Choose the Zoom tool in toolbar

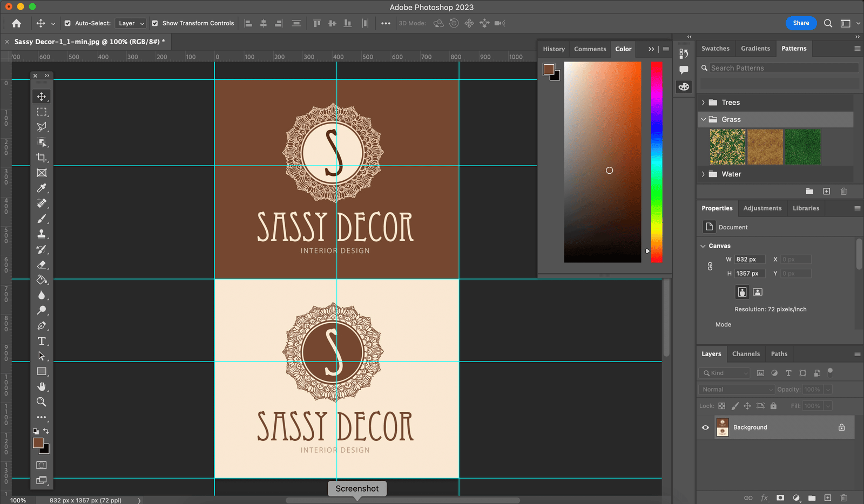[42, 402]
